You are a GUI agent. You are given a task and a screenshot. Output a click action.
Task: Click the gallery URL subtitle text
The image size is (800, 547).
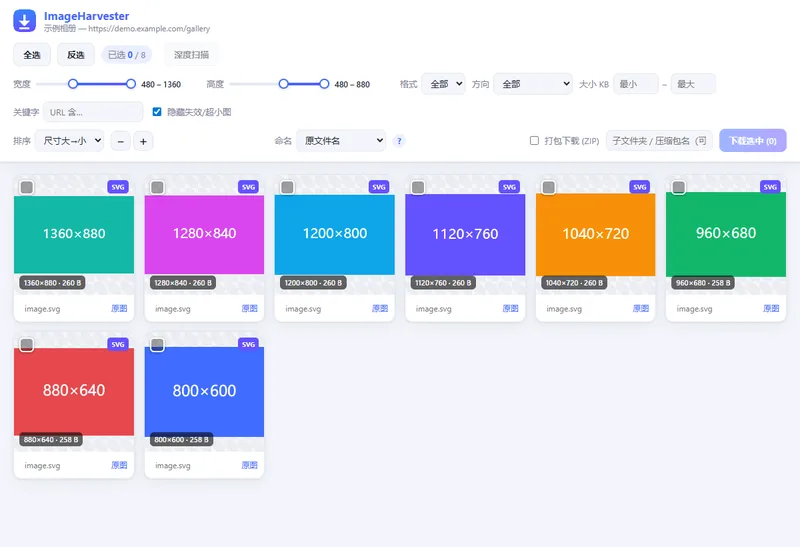tap(149, 29)
